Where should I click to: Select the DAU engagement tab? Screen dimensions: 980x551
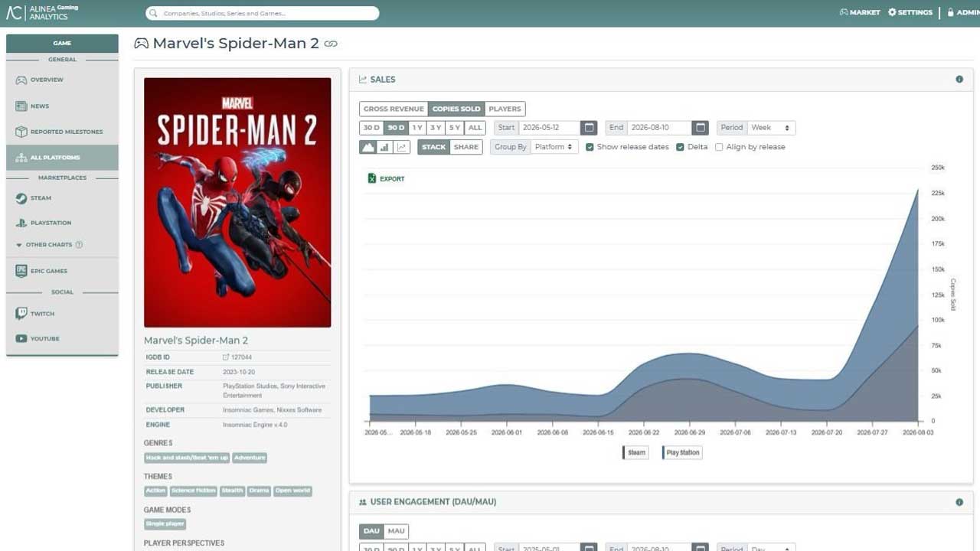371,531
